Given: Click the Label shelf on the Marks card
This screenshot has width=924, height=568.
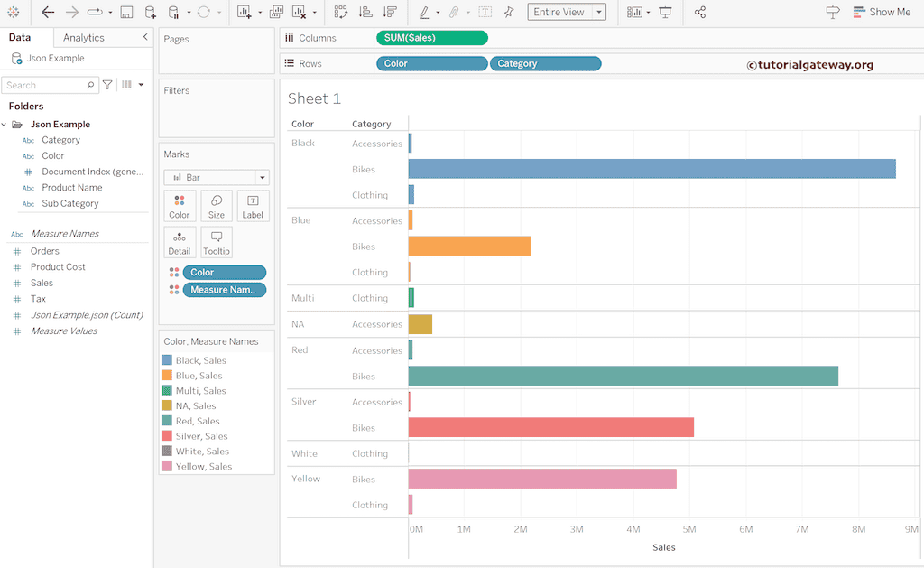Looking at the screenshot, I should pos(253,206).
